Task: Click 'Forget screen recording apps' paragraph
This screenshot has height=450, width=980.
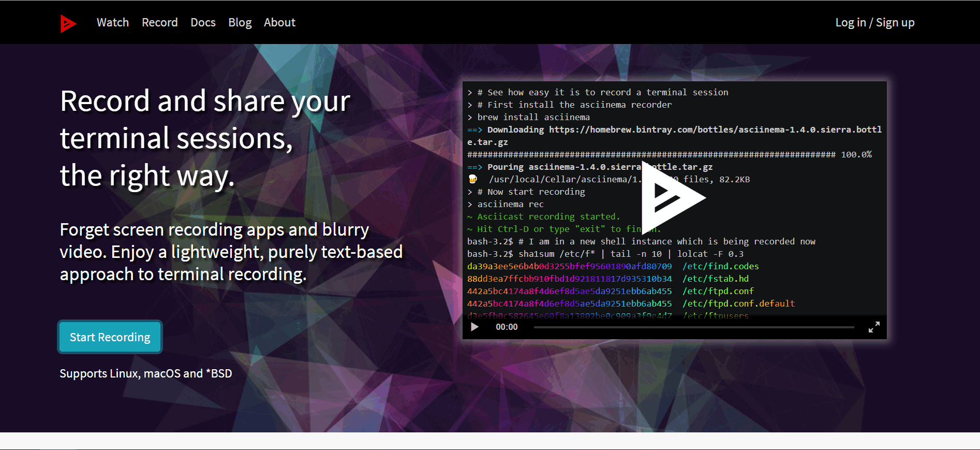Action: [231, 252]
